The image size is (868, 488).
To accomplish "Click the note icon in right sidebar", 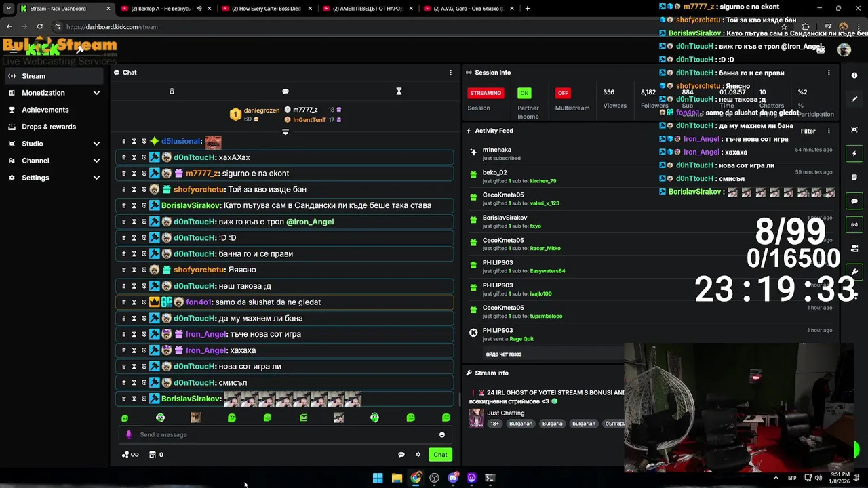I will (854, 177).
